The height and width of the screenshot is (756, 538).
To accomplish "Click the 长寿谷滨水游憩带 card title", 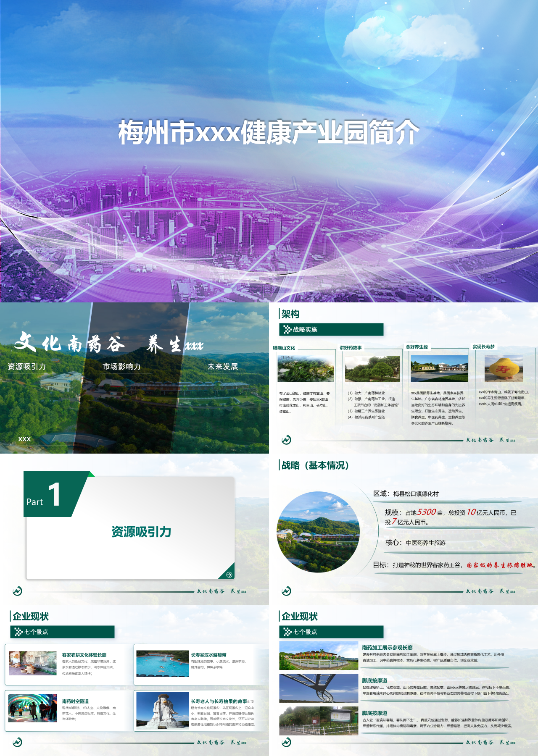I will click(x=209, y=655).
